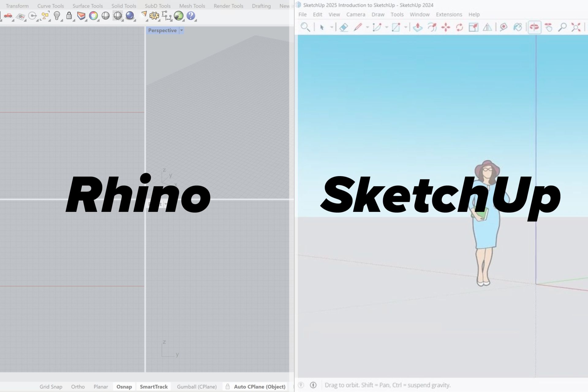The image size is (588, 392).
Task: Open the Perspective viewport dropdown in Rhino
Action: pos(181,30)
